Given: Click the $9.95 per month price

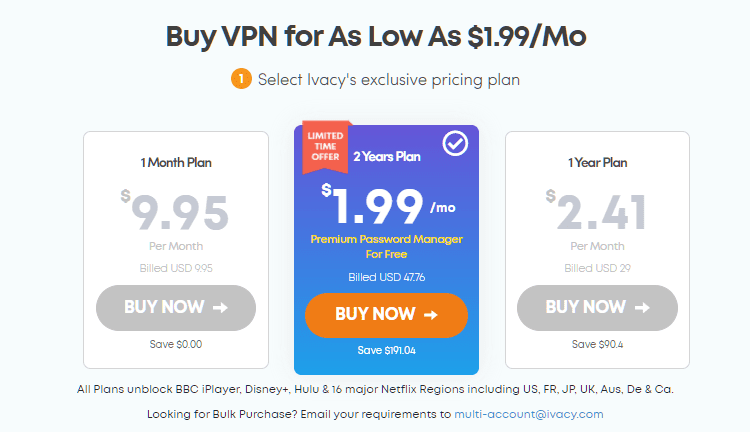Looking at the screenshot, I should [175, 211].
